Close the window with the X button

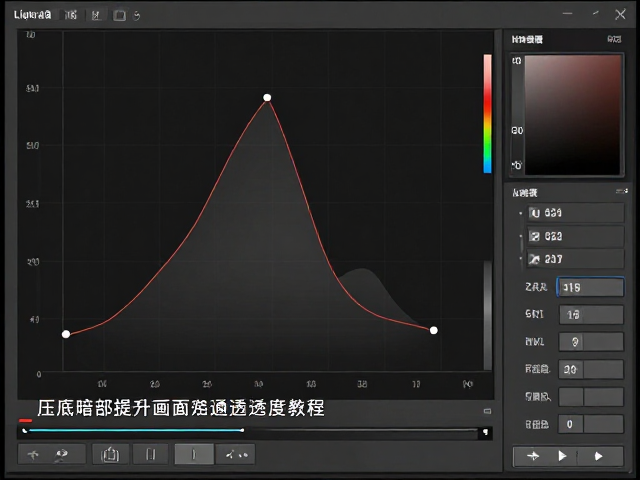tap(620, 15)
